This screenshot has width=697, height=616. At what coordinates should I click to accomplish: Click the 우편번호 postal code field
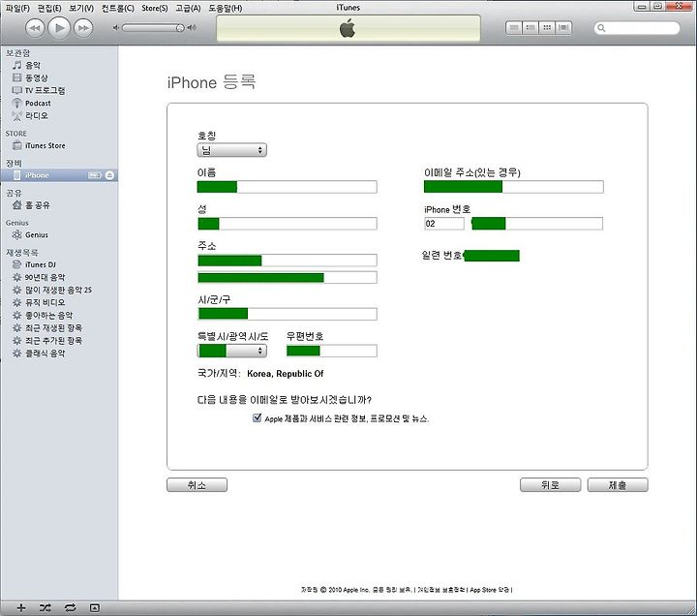[x=332, y=351]
